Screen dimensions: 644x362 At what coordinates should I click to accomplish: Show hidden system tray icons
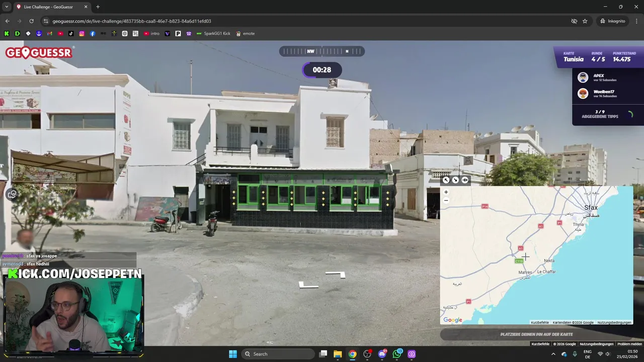click(553, 354)
